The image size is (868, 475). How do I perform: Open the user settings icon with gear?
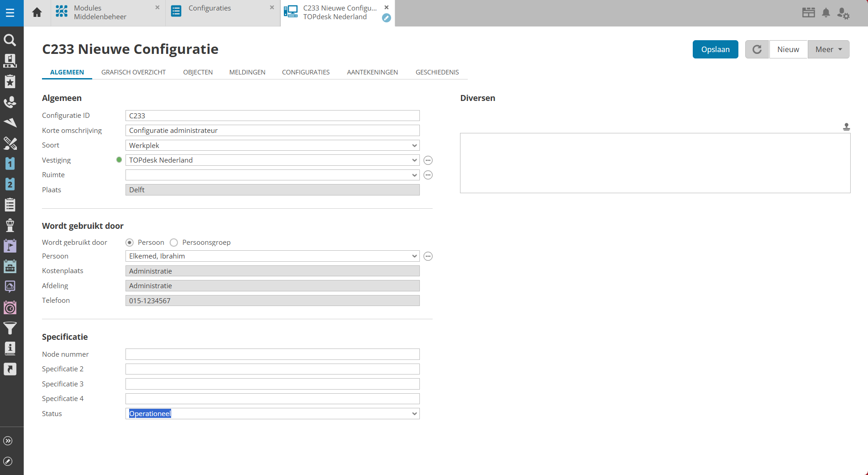coord(843,13)
